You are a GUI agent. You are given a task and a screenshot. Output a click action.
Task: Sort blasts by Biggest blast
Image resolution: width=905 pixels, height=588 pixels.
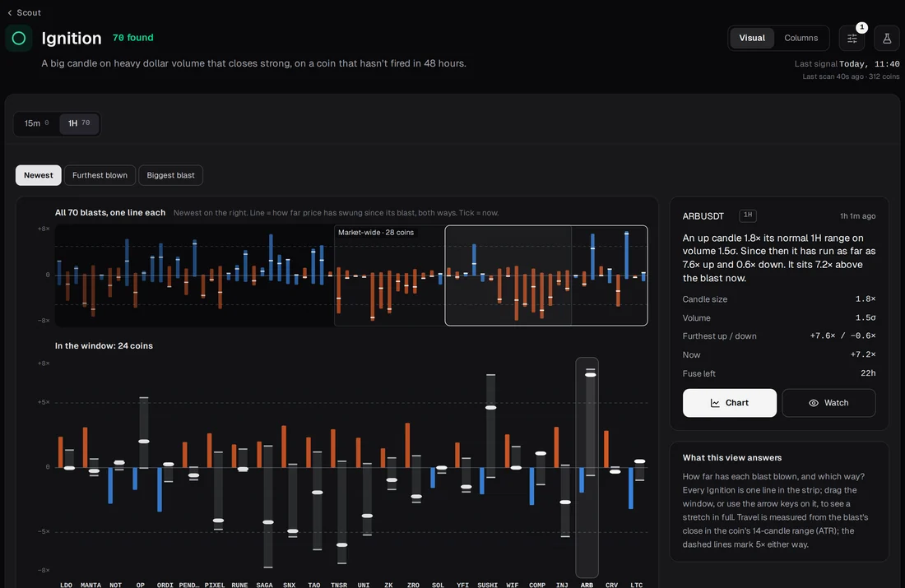pyautogui.click(x=170, y=175)
